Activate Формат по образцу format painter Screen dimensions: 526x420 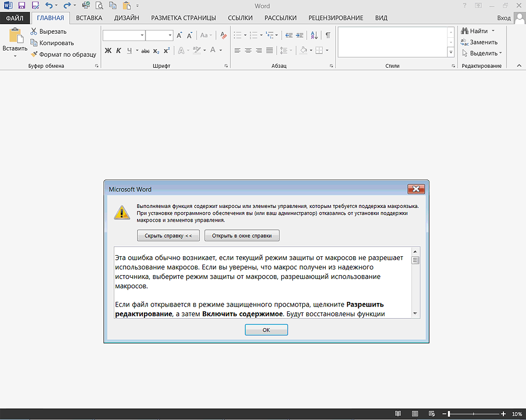[64, 54]
